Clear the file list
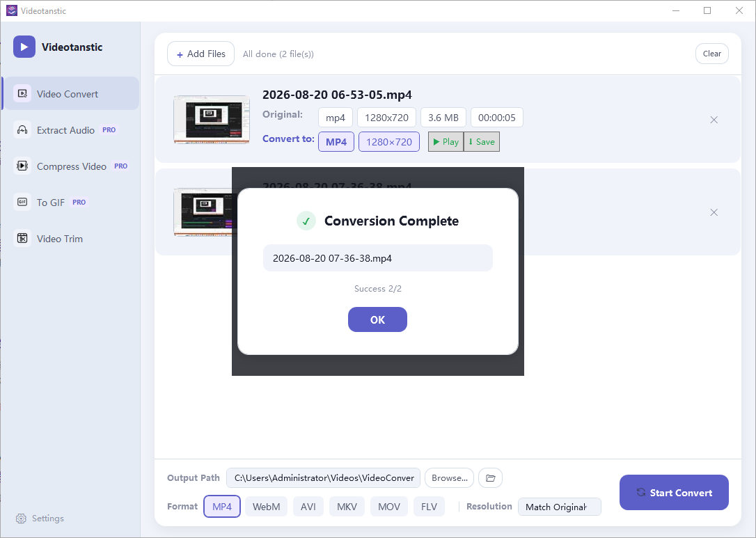This screenshot has width=756, height=538. click(x=711, y=54)
